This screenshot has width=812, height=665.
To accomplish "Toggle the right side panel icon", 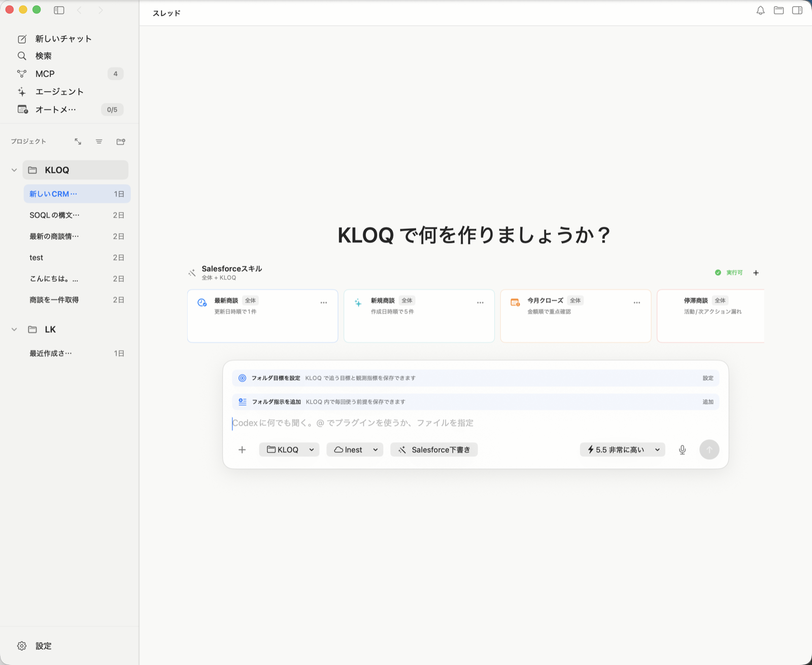I will [x=797, y=10].
